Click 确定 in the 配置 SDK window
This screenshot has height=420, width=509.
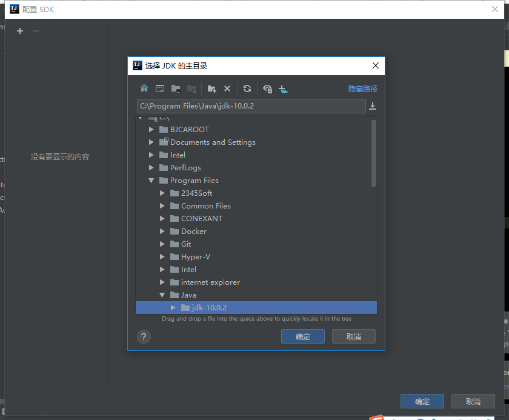pos(422,401)
